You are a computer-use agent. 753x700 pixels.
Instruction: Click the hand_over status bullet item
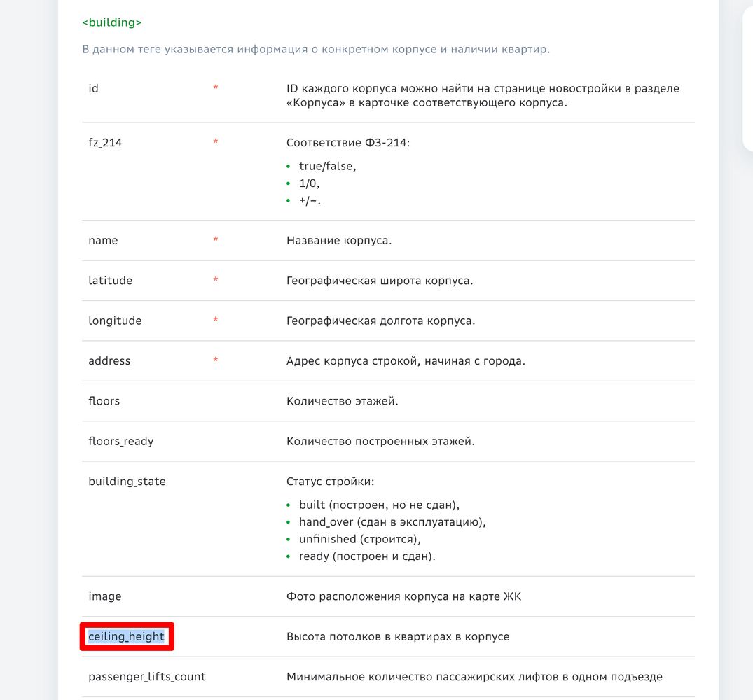tap(392, 522)
